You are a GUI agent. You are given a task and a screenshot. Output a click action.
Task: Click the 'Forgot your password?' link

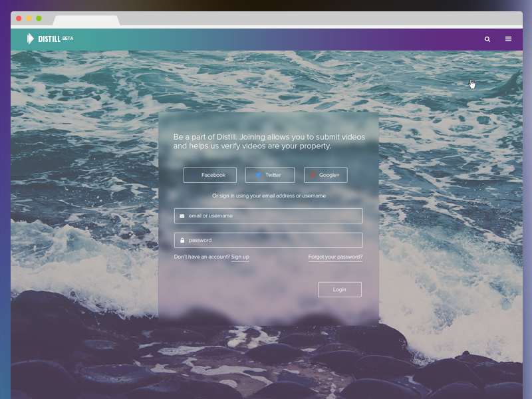point(334,256)
